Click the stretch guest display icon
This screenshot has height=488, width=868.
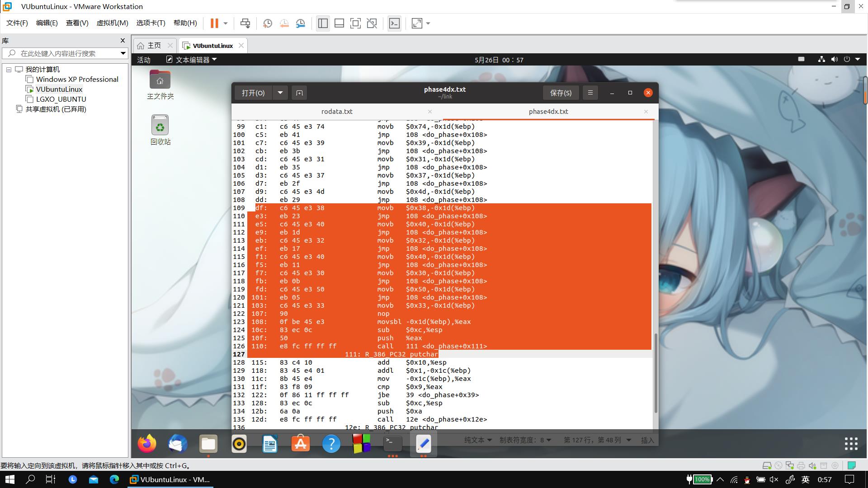[x=417, y=23]
